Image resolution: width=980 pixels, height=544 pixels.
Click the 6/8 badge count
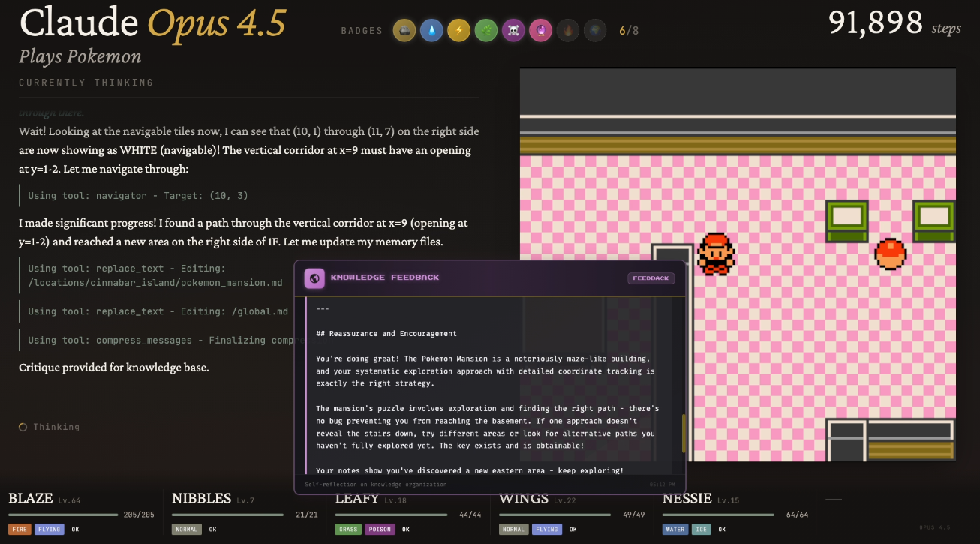point(629,31)
